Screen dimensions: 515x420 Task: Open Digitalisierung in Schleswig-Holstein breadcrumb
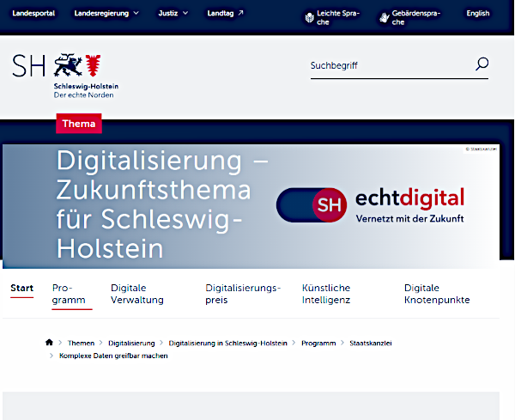tap(228, 343)
